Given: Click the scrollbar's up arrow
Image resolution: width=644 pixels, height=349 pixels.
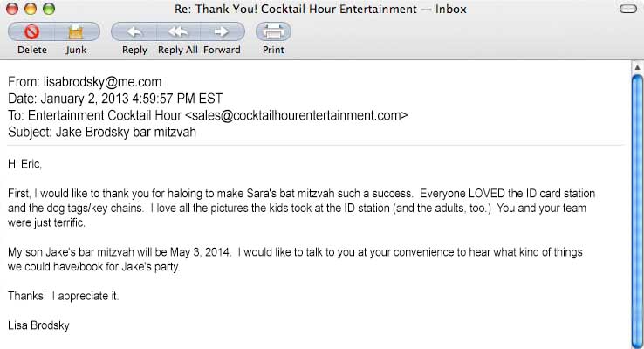Looking at the screenshot, I should click(x=637, y=66).
